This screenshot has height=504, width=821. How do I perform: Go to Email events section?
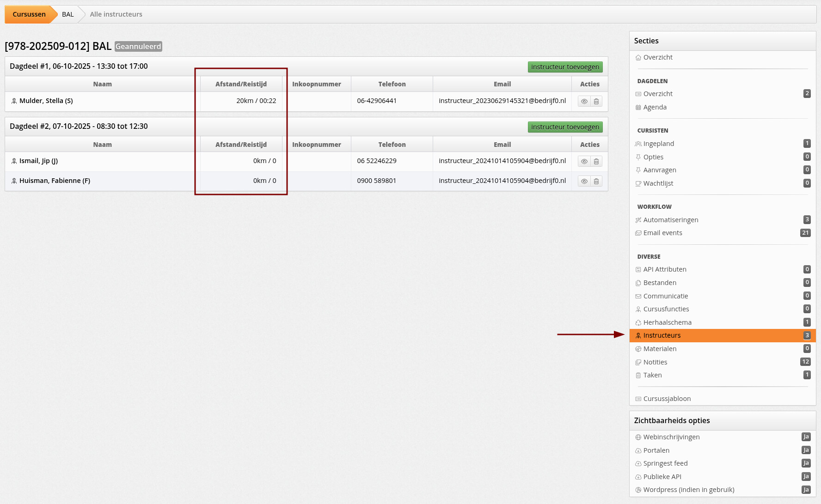pyautogui.click(x=662, y=233)
